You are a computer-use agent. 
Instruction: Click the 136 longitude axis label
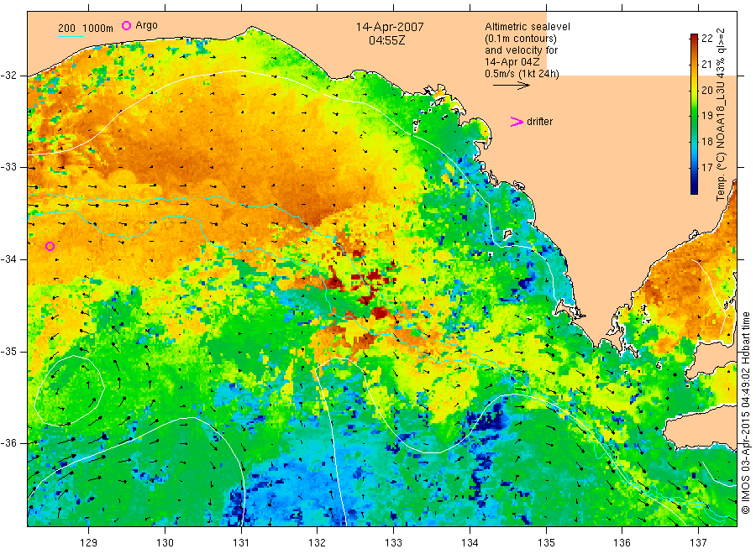622,543
